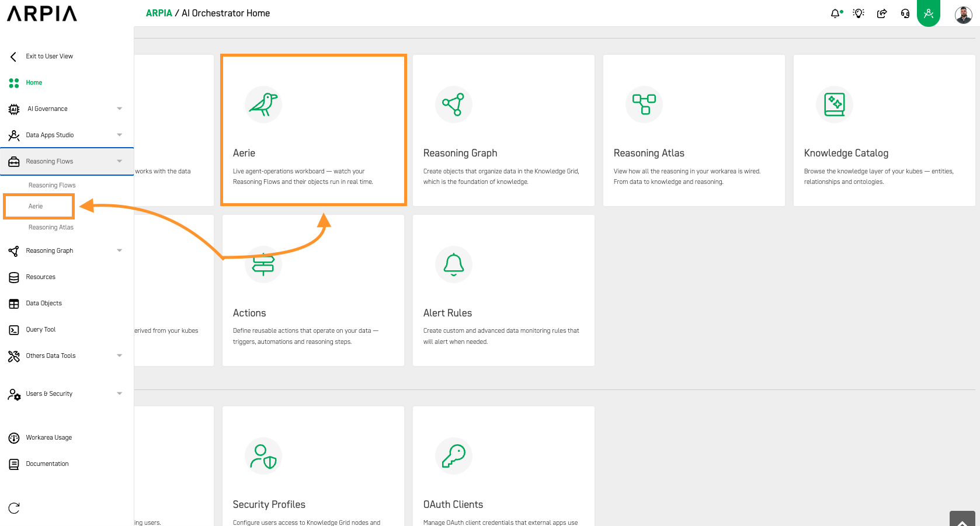Click the Data Objects table icon
The image size is (980, 526).
(x=14, y=304)
